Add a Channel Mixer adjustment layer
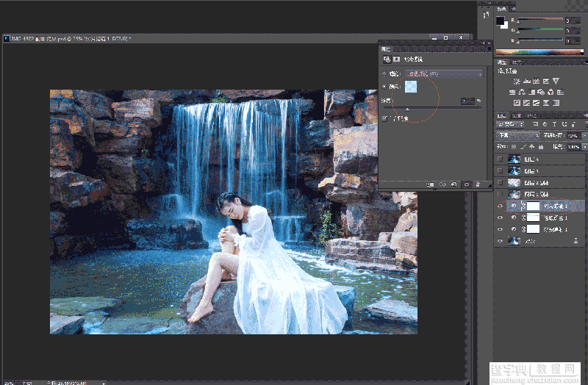The image size is (588, 385). tap(551, 92)
